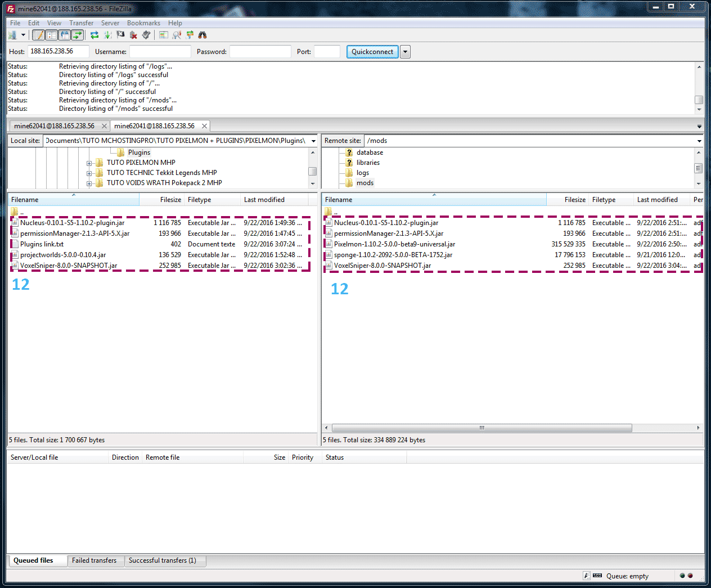Toggle the message log display
Viewport: 711px width, 588px height.
[x=38, y=35]
